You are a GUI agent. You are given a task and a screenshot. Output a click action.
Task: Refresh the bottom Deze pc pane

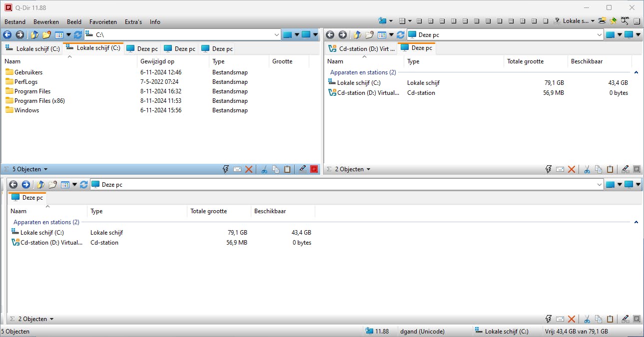[x=84, y=184]
